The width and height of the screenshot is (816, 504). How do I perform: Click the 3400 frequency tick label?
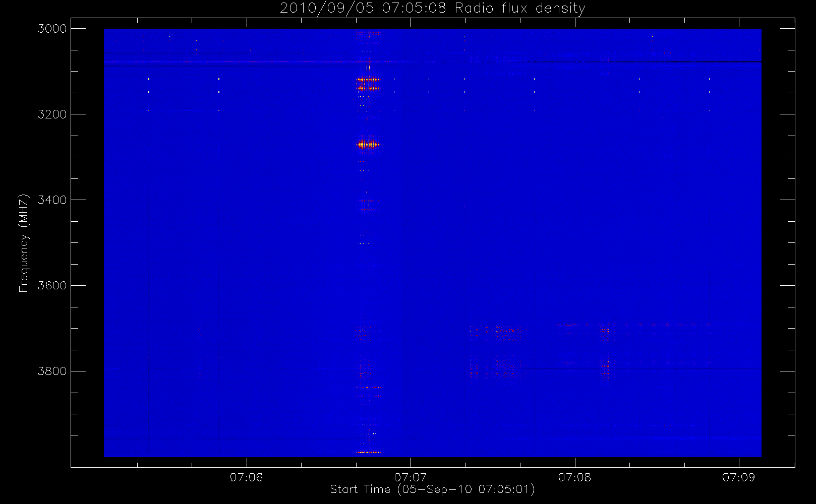pyautogui.click(x=52, y=200)
